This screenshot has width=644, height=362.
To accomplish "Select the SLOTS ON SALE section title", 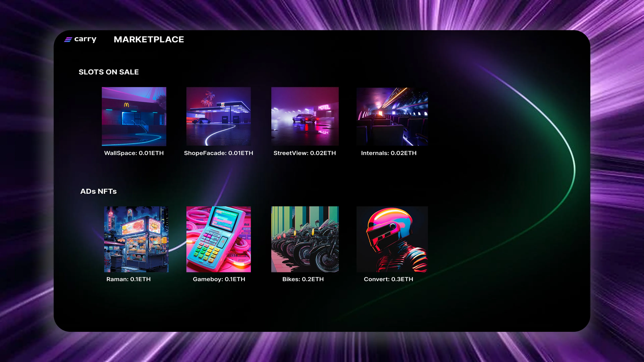I will 109,72.
